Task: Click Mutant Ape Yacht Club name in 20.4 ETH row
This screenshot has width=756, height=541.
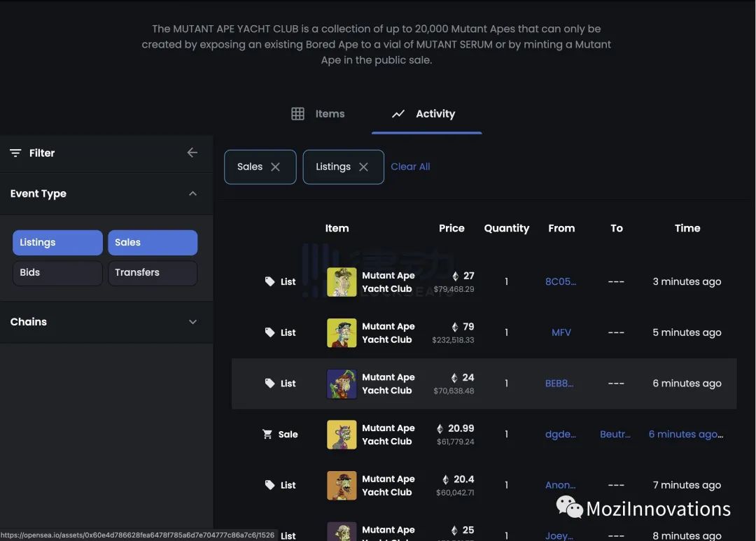Action: tap(388, 486)
